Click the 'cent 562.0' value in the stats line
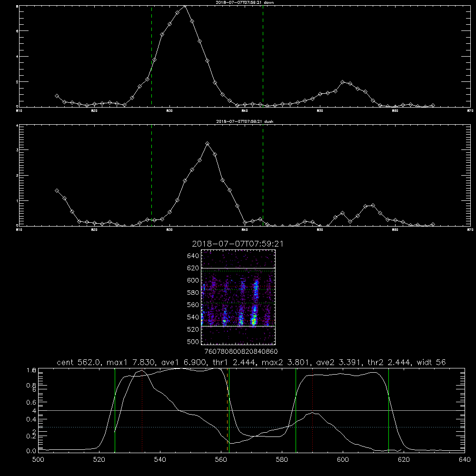 [x=79, y=362]
